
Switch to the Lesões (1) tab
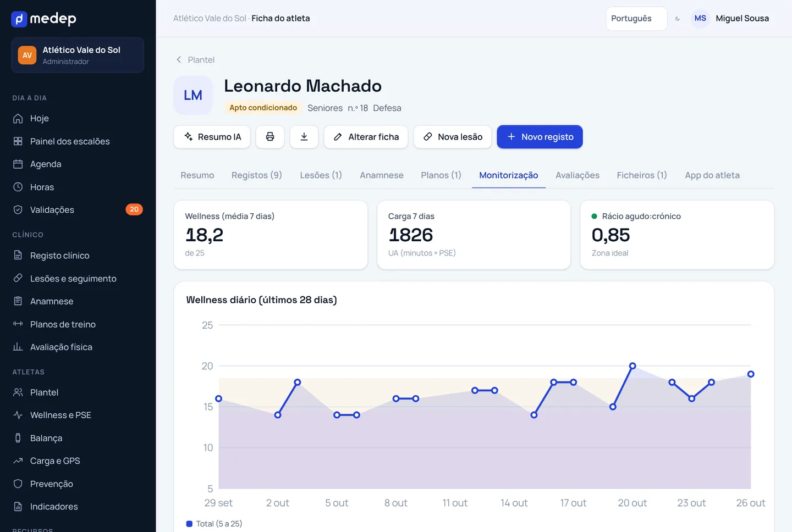321,175
